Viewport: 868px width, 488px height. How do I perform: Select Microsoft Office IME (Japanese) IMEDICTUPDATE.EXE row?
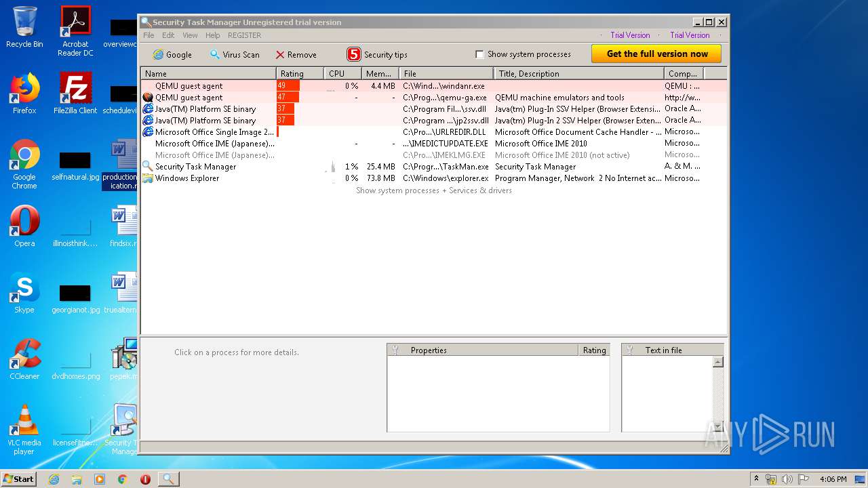(x=434, y=144)
